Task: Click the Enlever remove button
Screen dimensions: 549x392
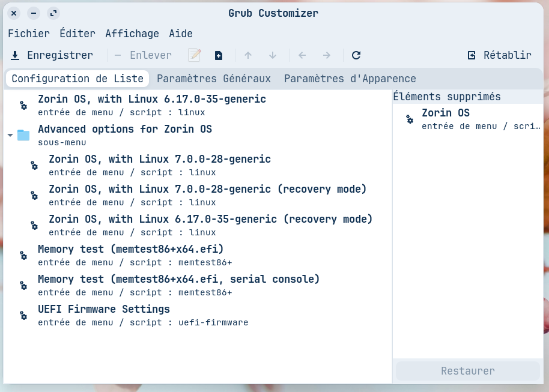Action: pyautogui.click(x=143, y=55)
